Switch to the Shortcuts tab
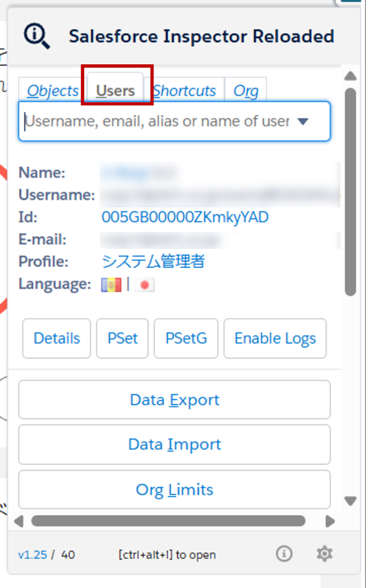Screen dimensions: 366x588 (x=184, y=90)
